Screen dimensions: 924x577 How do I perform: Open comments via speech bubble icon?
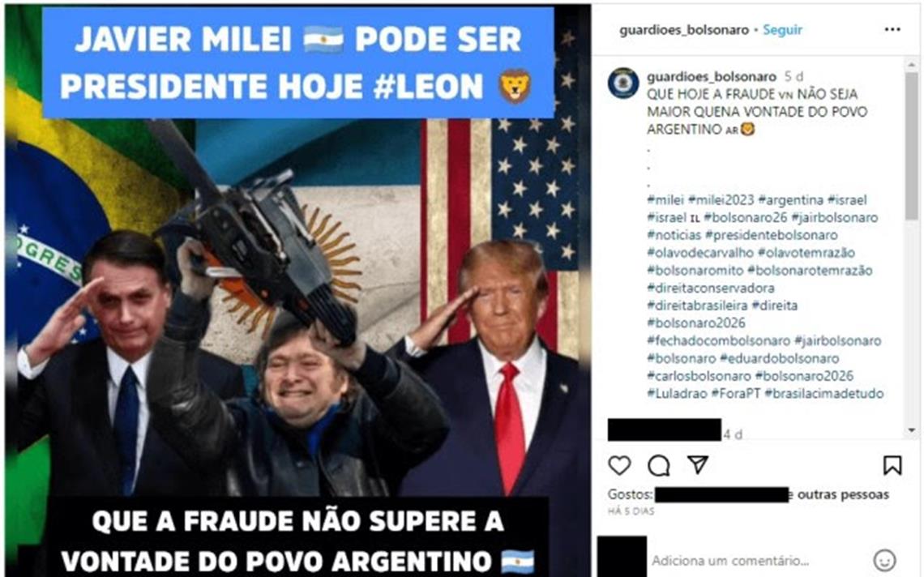point(659,466)
